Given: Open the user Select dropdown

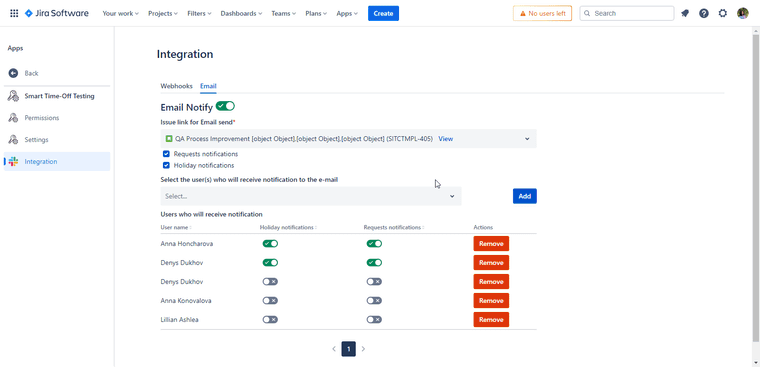Looking at the screenshot, I should click(x=311, y=196).
